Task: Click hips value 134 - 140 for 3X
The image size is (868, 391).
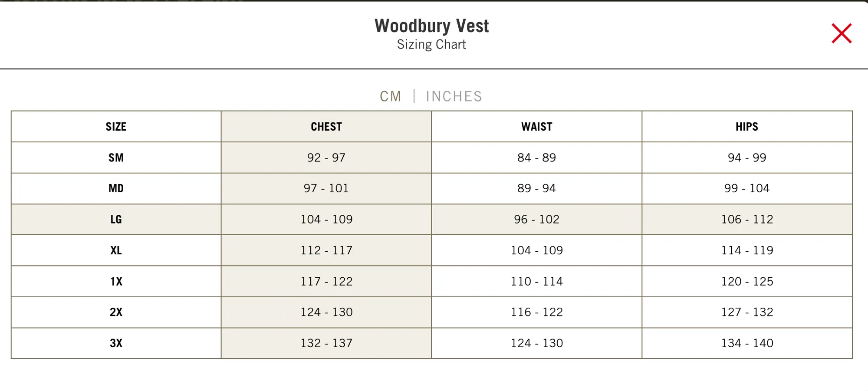Action: pyautogui.click(x=747, y=343)
